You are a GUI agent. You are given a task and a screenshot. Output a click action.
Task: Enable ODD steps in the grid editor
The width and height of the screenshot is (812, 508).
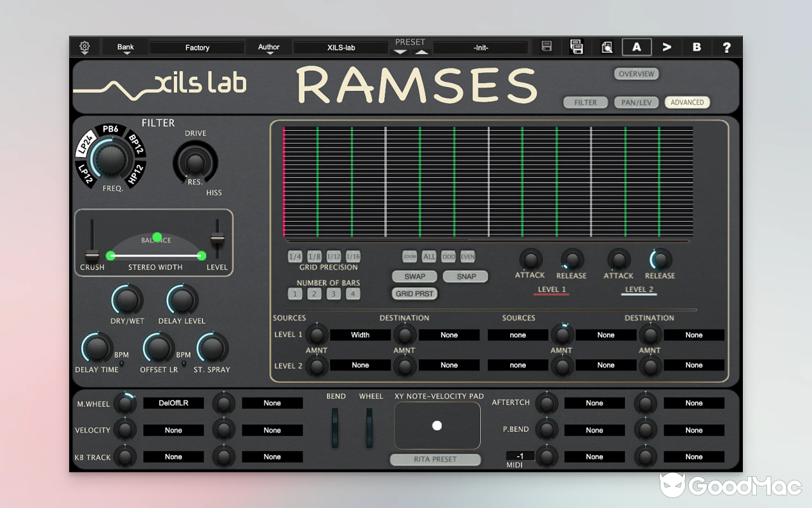click(x=449, y=256)
